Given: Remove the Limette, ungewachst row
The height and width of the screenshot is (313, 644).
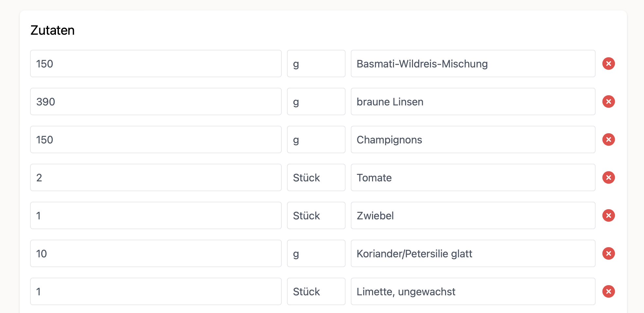Looking at the screenshot, I should tap(609, 291).
